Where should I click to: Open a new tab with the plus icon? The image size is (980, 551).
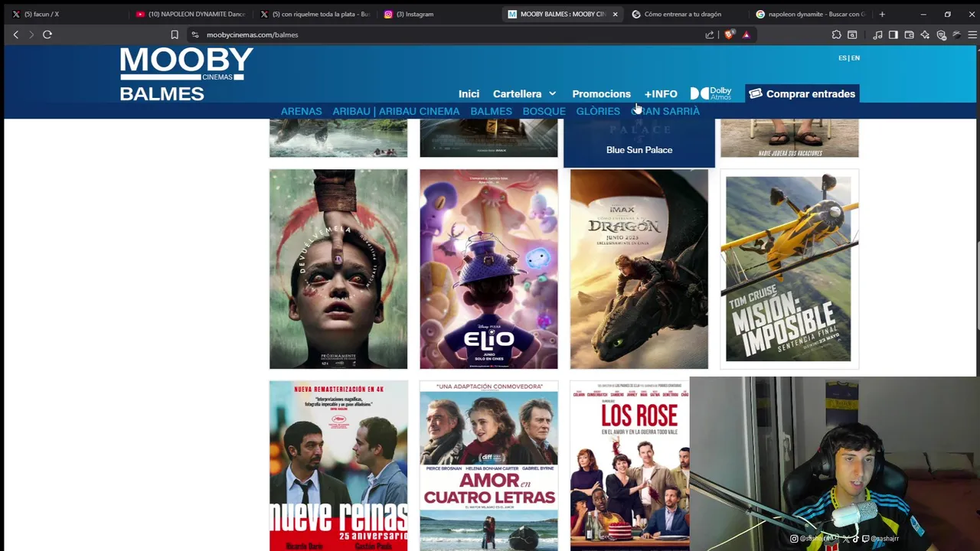[882, 14]
